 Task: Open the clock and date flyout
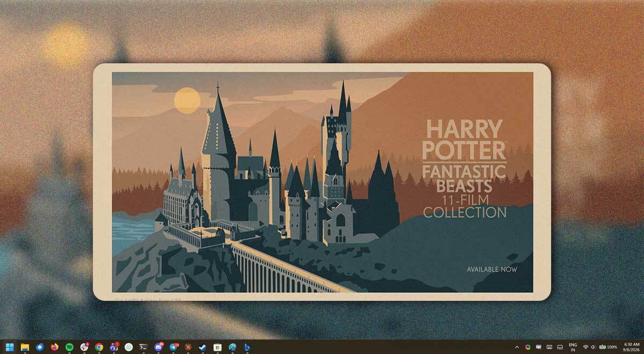click(x=631, y=348)
